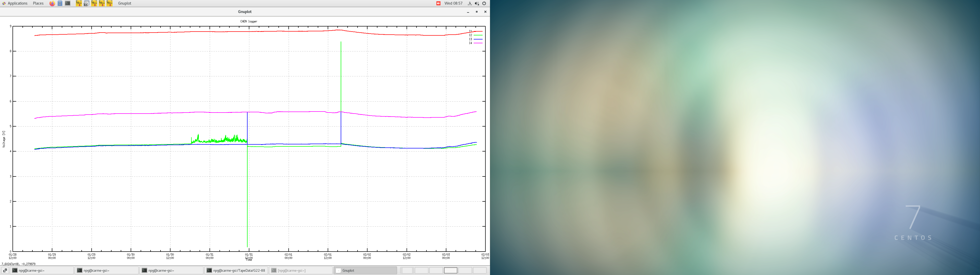Toggle the I2 green trace via its legend entry

470,35
